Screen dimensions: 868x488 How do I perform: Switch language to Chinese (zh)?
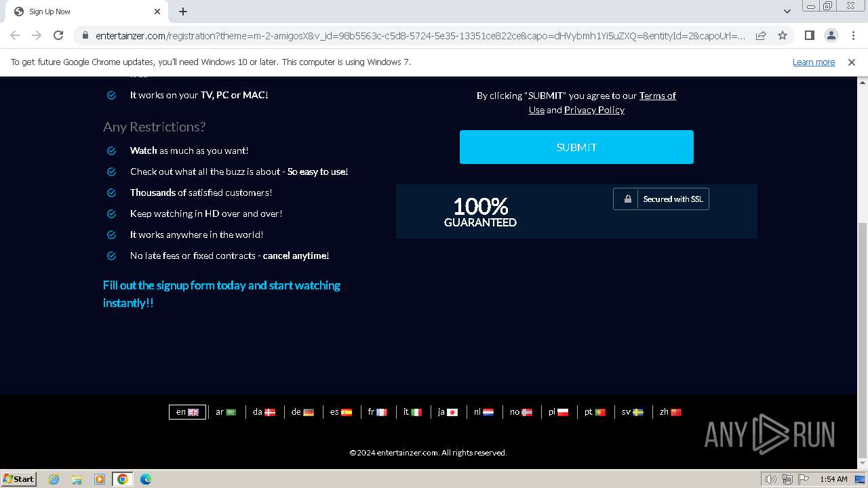point(671,412)
